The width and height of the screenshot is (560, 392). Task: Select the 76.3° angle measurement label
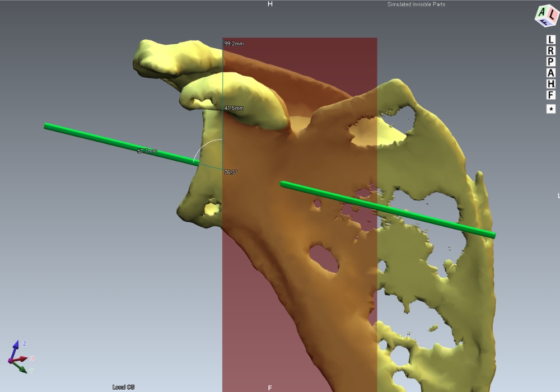[231, 172]
